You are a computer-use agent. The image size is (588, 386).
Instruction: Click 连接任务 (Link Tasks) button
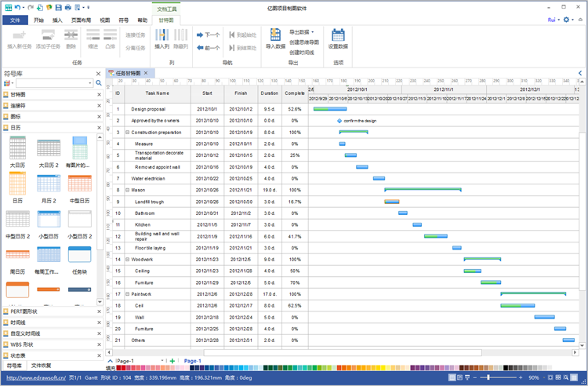click(x=135, y=35)
